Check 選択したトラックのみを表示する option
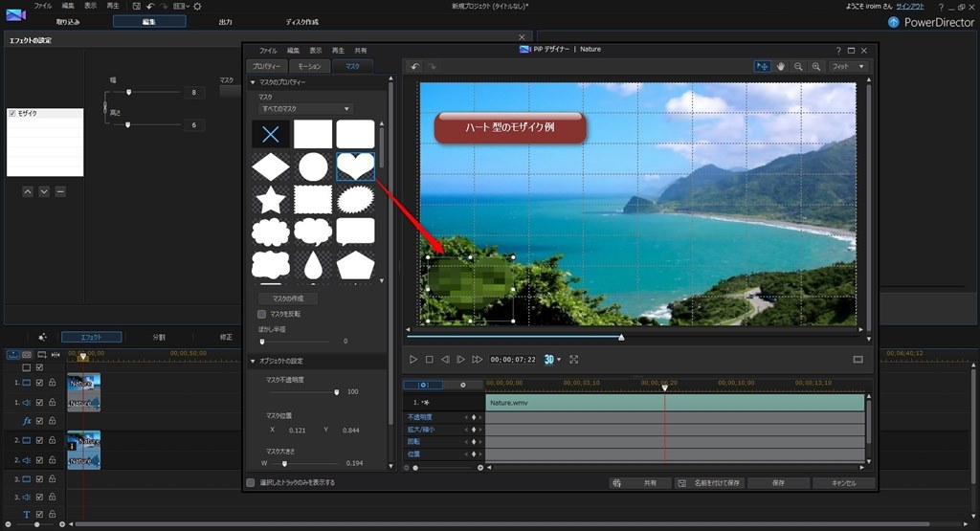980x531 pixels. pos(251,483)
